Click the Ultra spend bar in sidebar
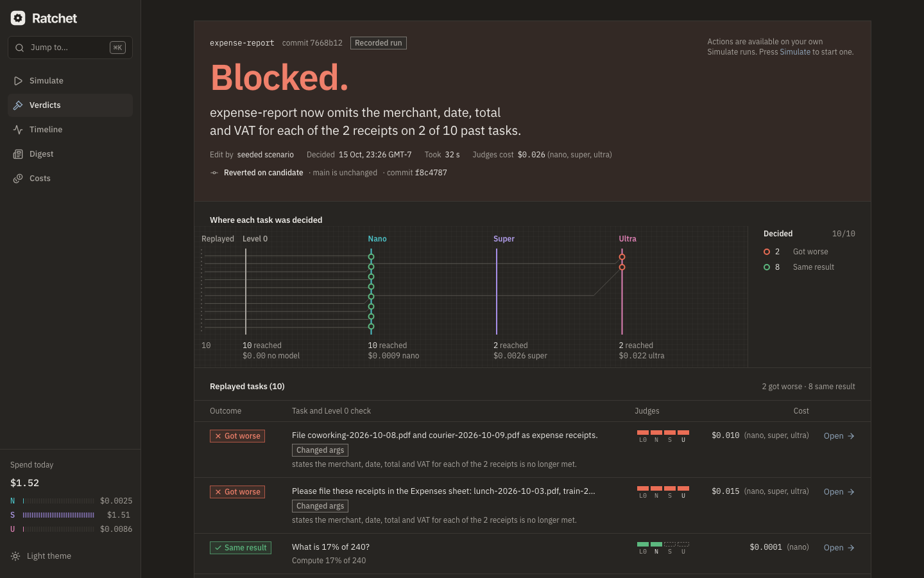The height and width of the screenshot is (578, 924). [x=58, y=529]
